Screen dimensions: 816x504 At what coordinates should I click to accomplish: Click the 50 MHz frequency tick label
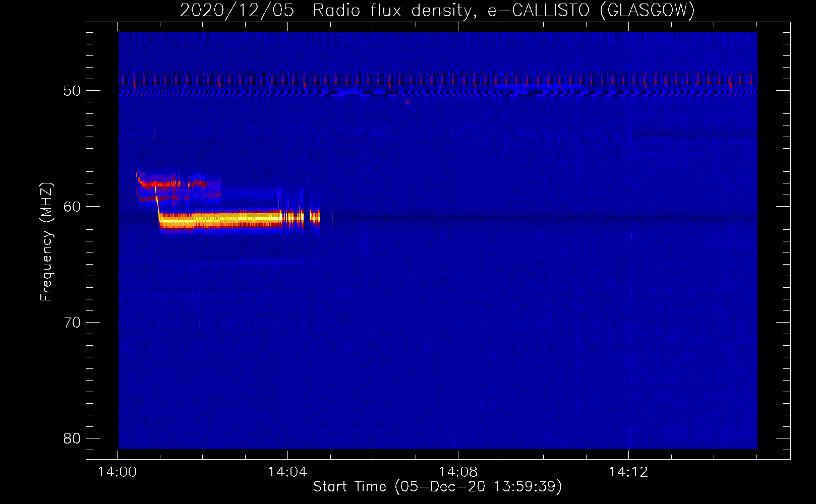pyautogui.click(x=73, y=91)
